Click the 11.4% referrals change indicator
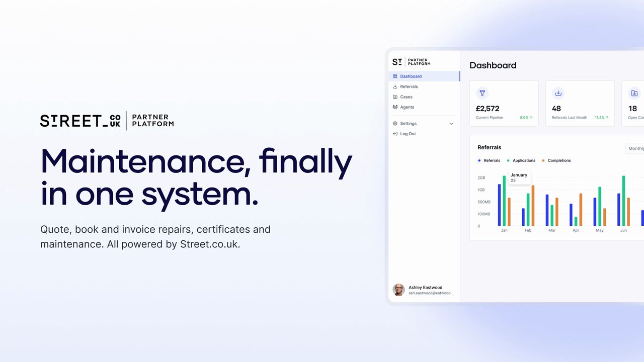 (602, 118)
